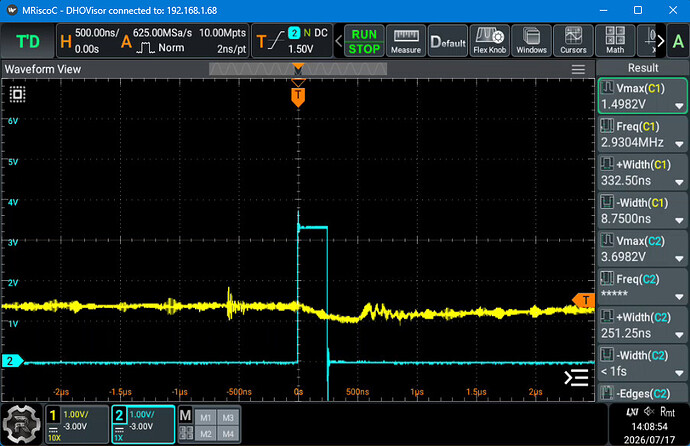Image resolution: width=690 pixels, height=446 pixels.
Task: Click the 251.25ns +Width(C2) value
Action: pos(626,333)
